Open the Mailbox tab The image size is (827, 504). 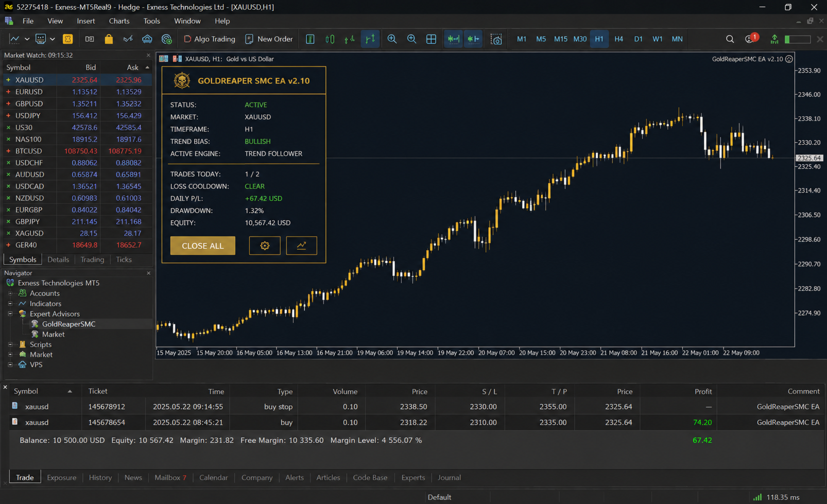click(170, 478)
